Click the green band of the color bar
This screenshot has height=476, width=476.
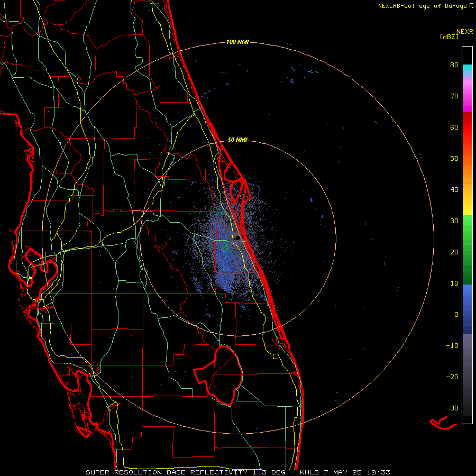pyautogui.click(x=467, y=250)
